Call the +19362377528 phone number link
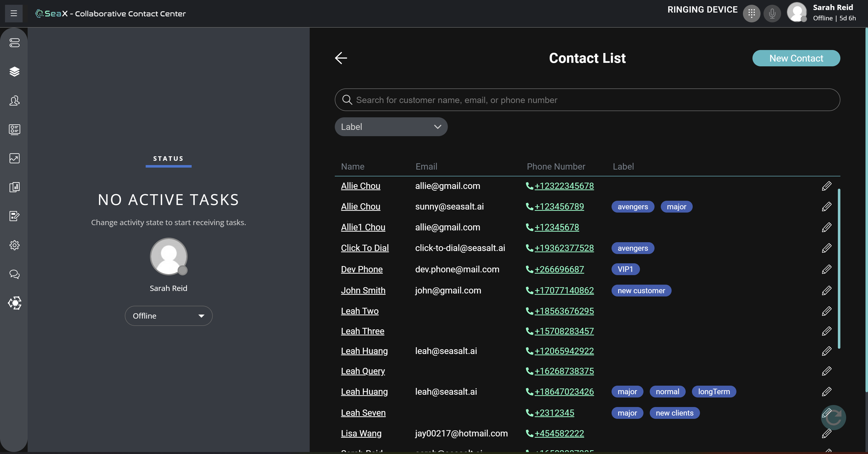868x454 pixels. tap(564, 248)
